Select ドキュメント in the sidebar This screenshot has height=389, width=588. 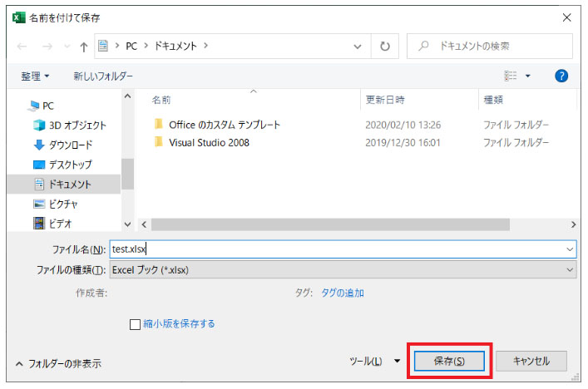[63, 185]
